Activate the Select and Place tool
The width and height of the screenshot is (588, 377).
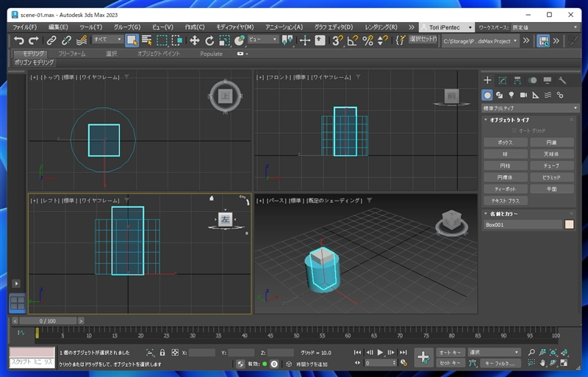tap(240, 40)
